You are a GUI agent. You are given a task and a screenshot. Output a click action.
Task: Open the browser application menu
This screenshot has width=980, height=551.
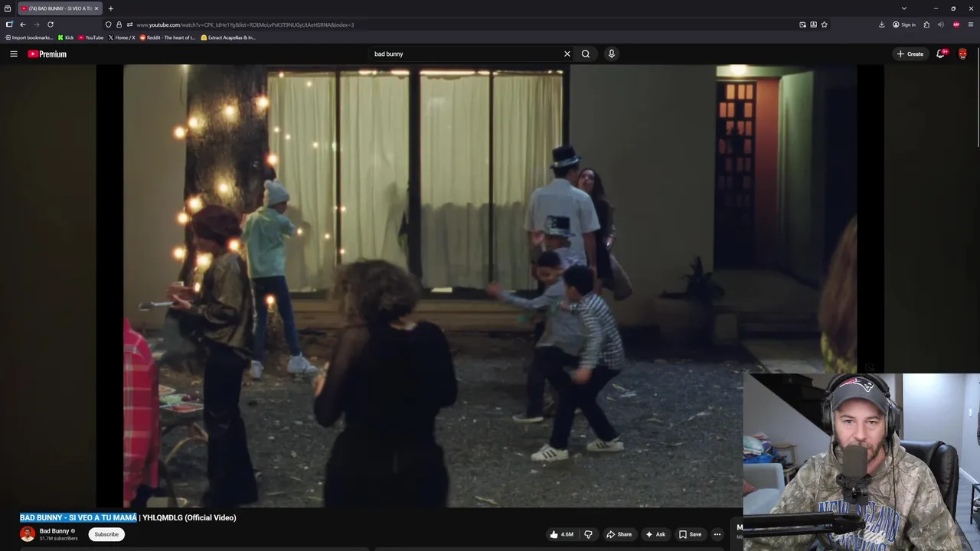[x=971, y=24]
